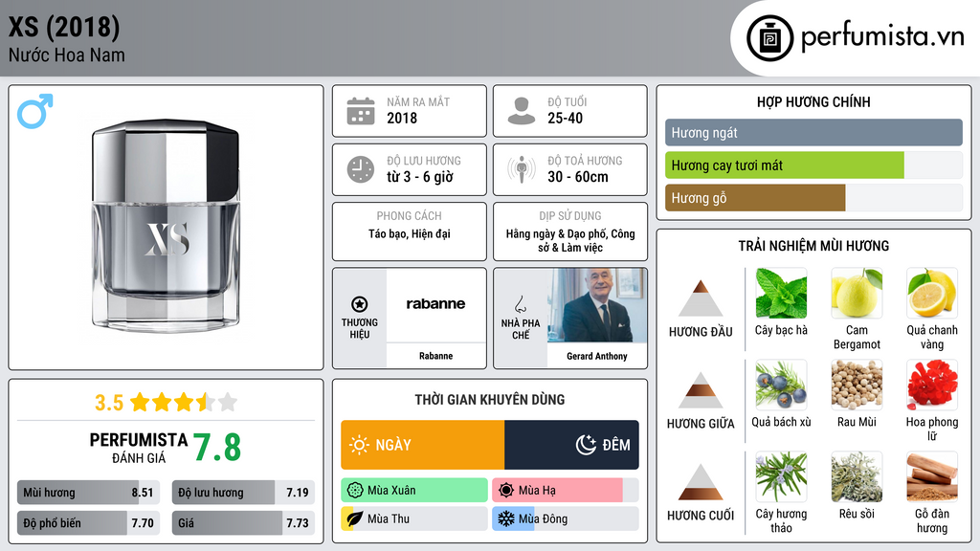Click the Hương cay tươi mát accord bar
Viewport: 980px width, 551px height.
(x=785, y=165)
